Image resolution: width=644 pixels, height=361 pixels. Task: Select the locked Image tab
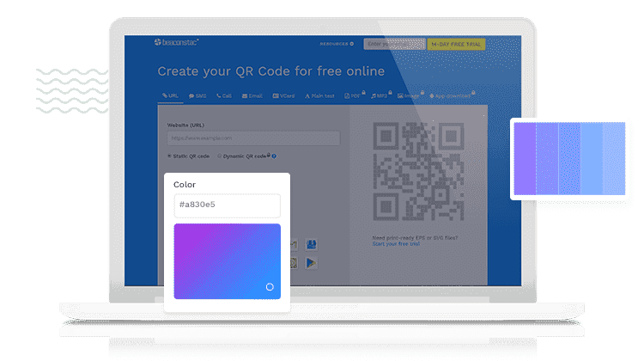click(x=410, y=95)
